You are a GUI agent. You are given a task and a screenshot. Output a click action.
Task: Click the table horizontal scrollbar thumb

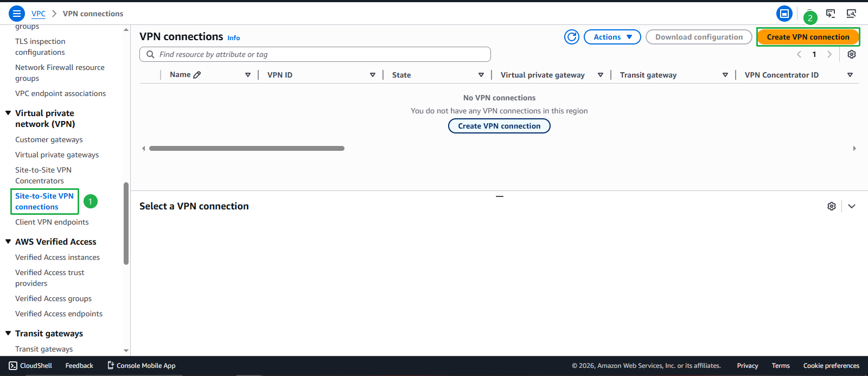(x=247, y=148)
